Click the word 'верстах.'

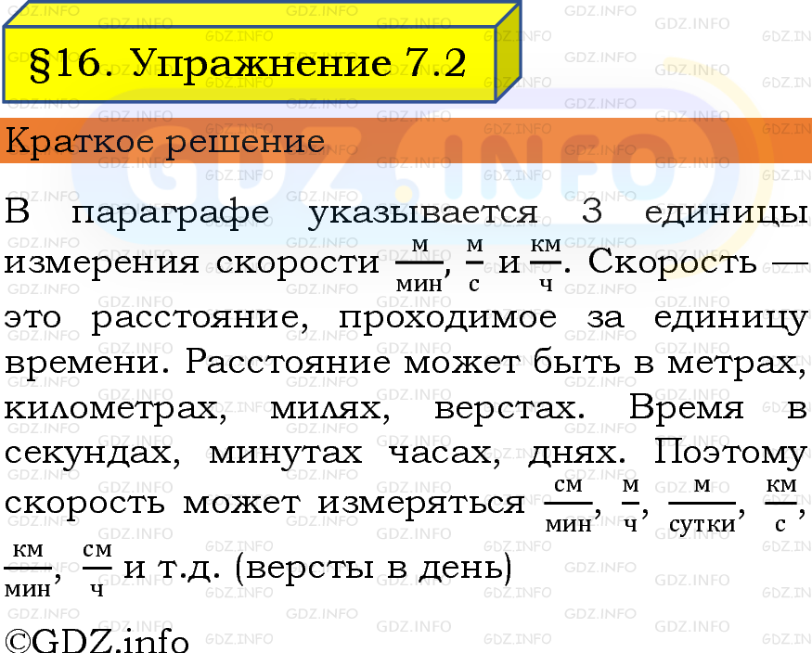pyautogui.click(x=510, y=409)
